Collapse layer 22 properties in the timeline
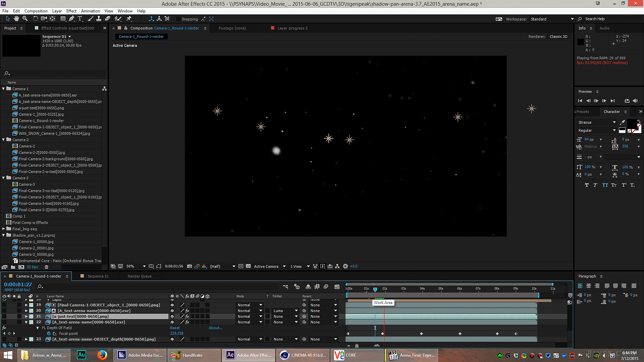The height and width of the screenshot is (362, 644). click(26, 322)
